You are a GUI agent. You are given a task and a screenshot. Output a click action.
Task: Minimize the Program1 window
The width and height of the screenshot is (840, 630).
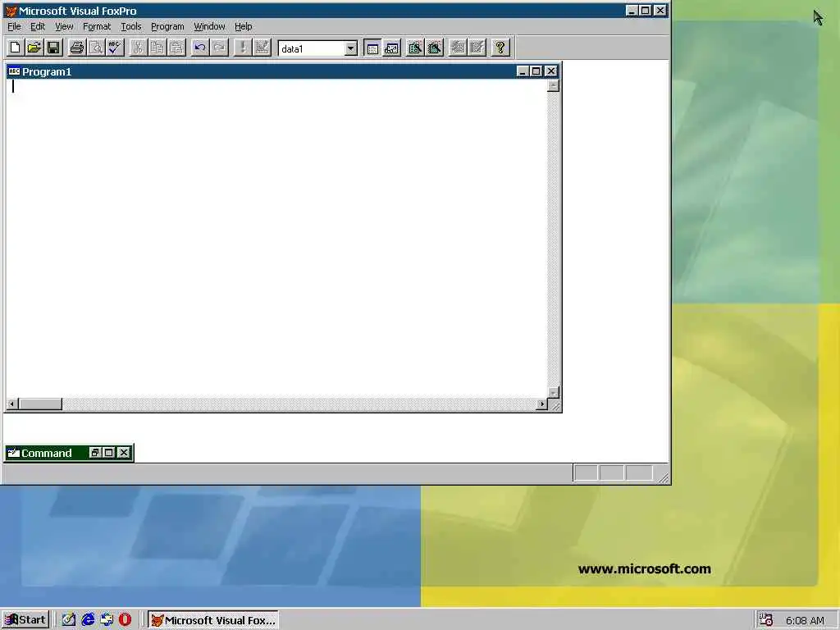point(523,71)
